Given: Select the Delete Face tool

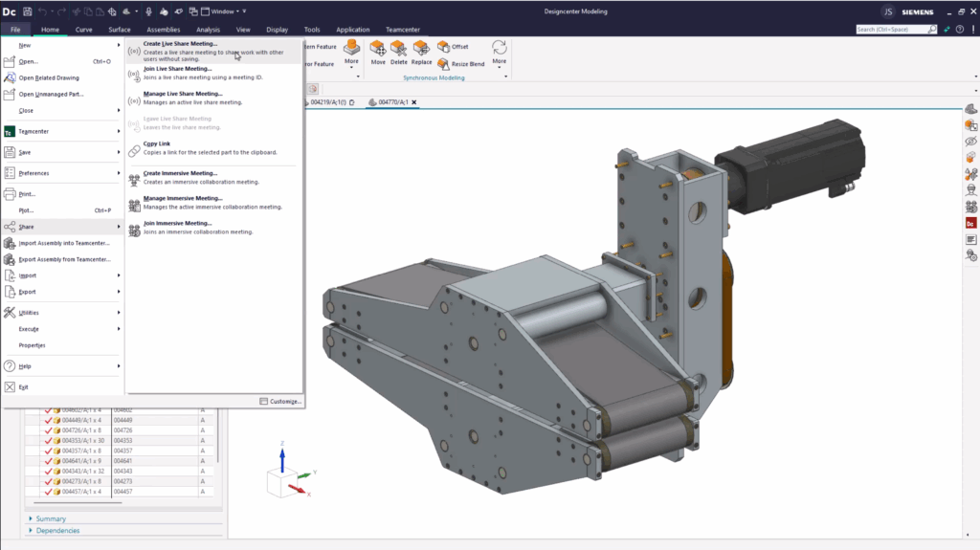Looking at the screenshot, I should 399,49.
